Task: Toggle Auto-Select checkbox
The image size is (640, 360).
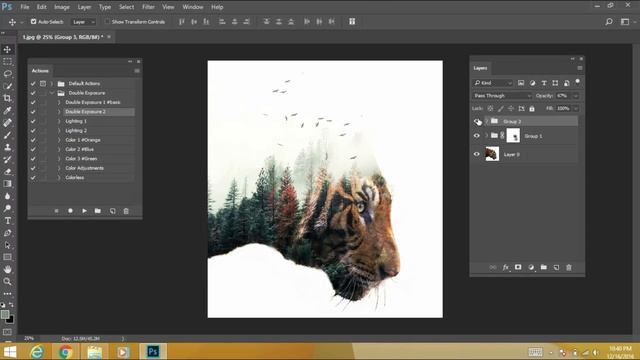Action: point(33,22)
